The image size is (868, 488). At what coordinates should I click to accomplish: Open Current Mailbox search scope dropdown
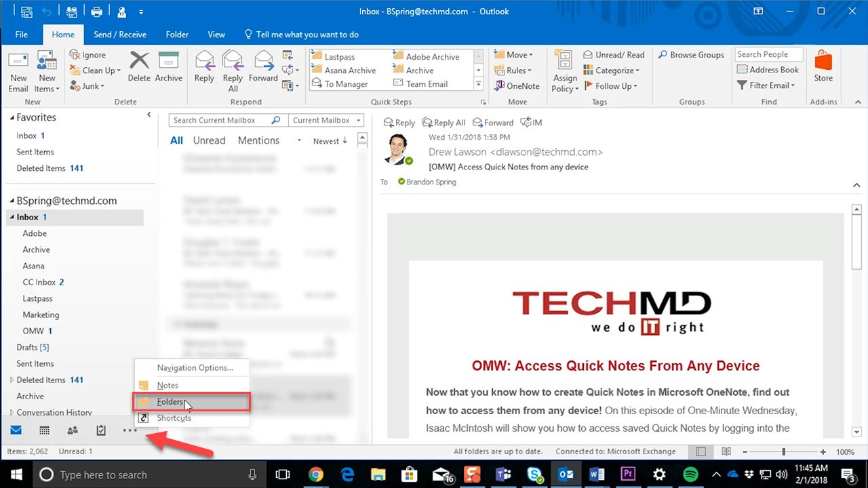[x=327, y=121]
